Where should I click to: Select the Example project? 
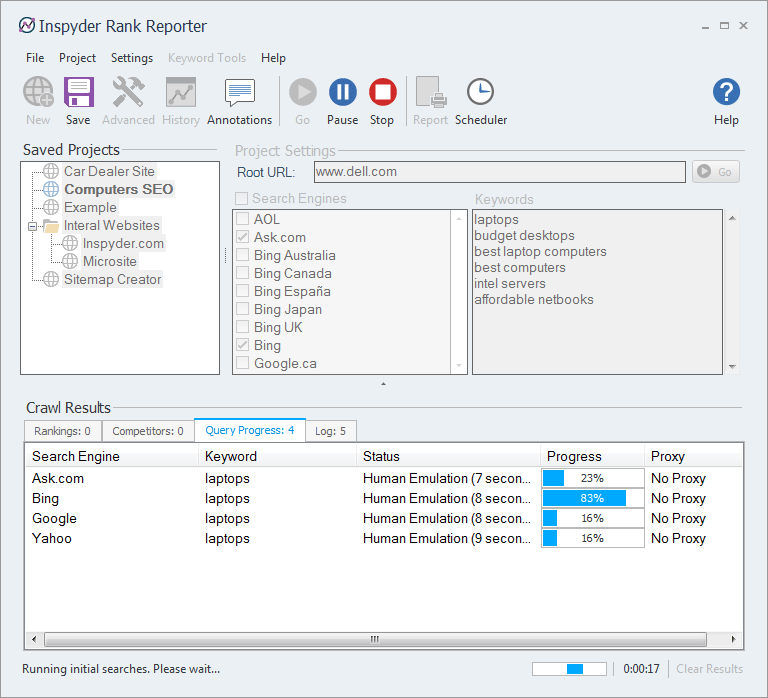coord(90,207)
